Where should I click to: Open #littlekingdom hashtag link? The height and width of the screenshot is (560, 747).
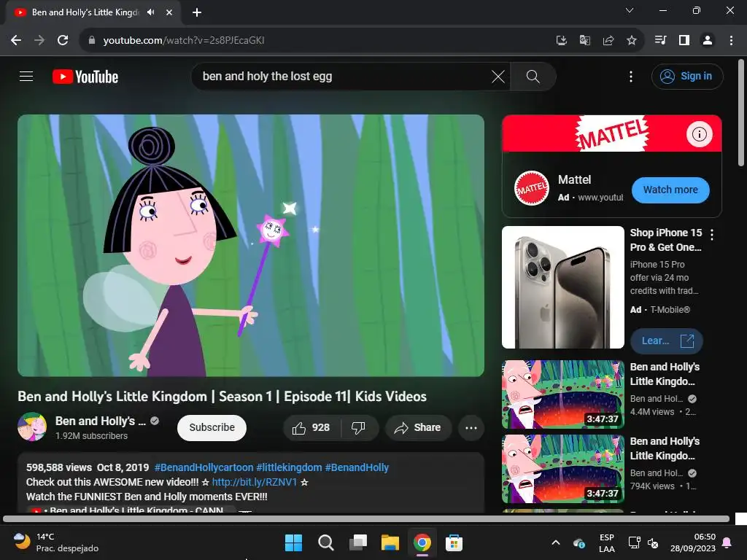pos(289,467)
